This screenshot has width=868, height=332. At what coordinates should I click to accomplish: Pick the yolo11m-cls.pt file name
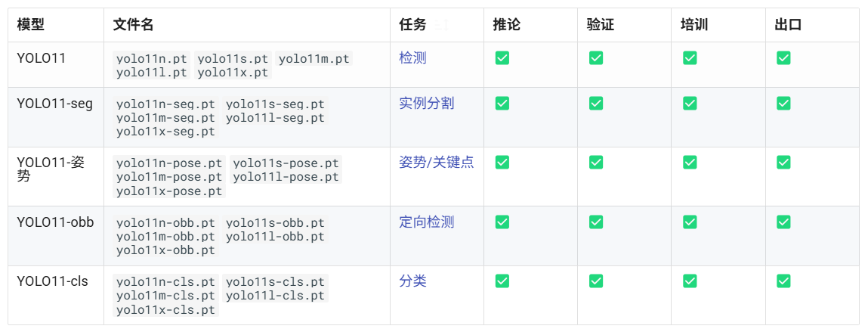(x=165, y=296)
